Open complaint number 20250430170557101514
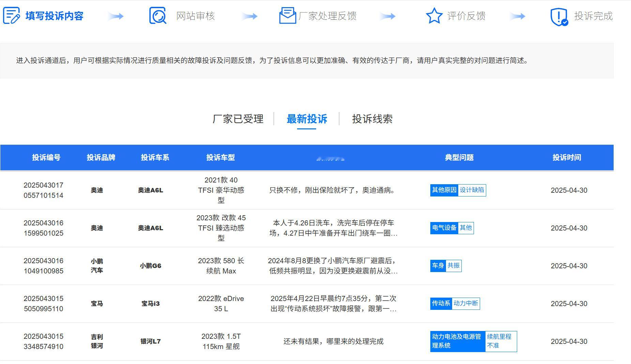631x364 pixels. coord(43,190)
